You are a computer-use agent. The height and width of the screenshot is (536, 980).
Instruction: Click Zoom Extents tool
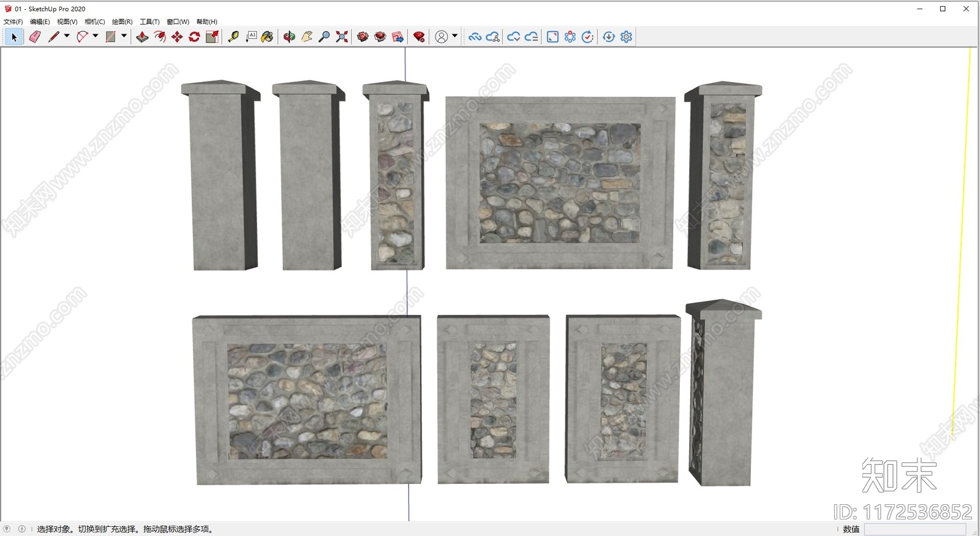click(342, 37)
